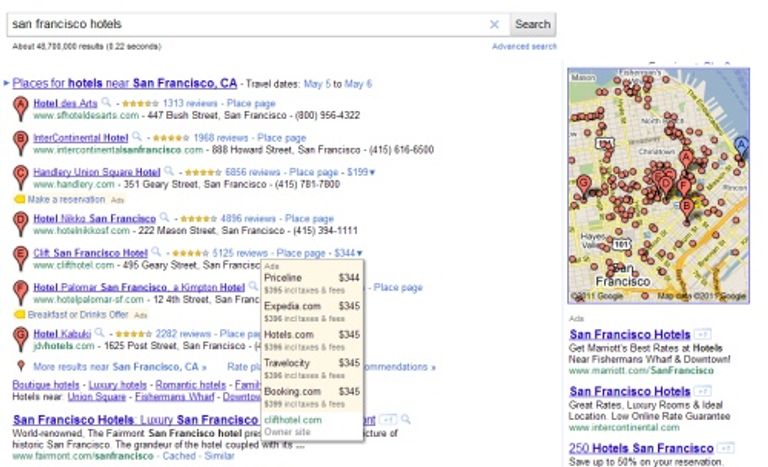The height and width of the screenshot is (467, 768).
Task: Open Handlery Union Square Hotel result
Action: click(96, 172)
